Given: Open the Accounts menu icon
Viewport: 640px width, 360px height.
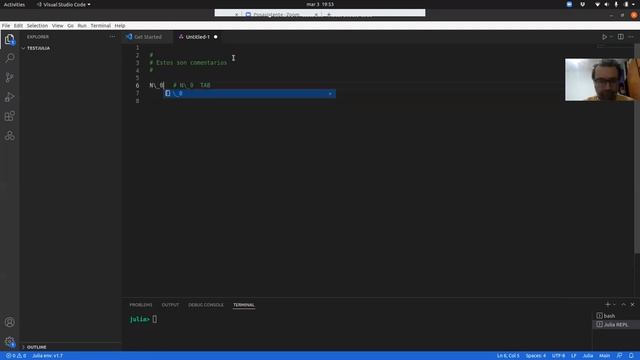Looking at the screenshot, I should click(9, 322).
